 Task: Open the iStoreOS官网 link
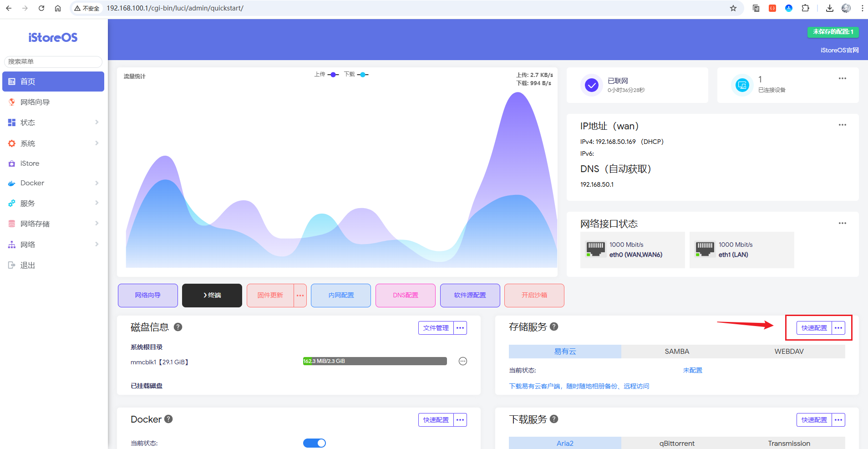click(x=839, y=50)
